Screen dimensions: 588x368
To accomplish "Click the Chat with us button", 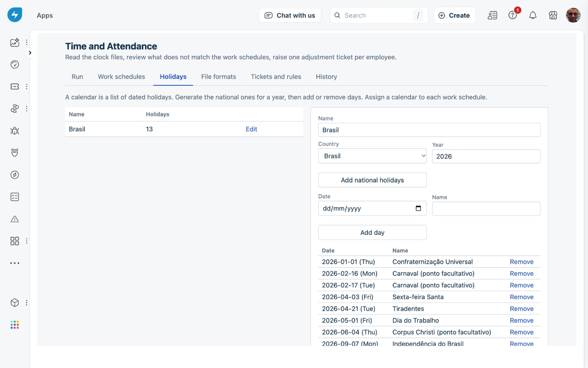I will click(x=290, y=16).
